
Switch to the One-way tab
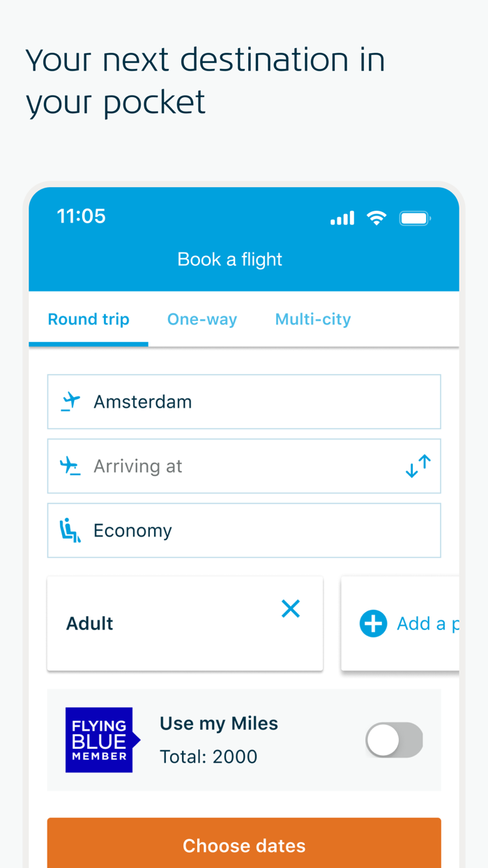click(x=202, y=319)
